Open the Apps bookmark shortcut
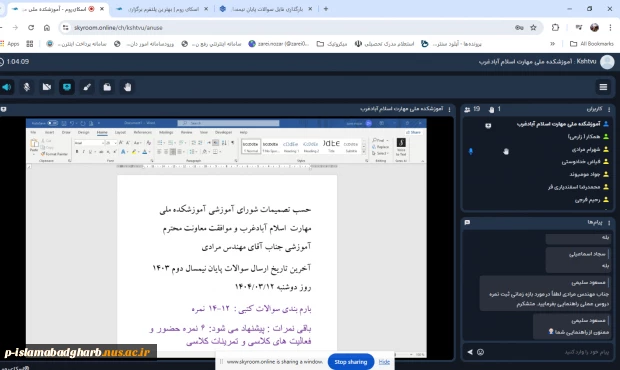Screen dimensions: 620x370 tap(9, 44)
